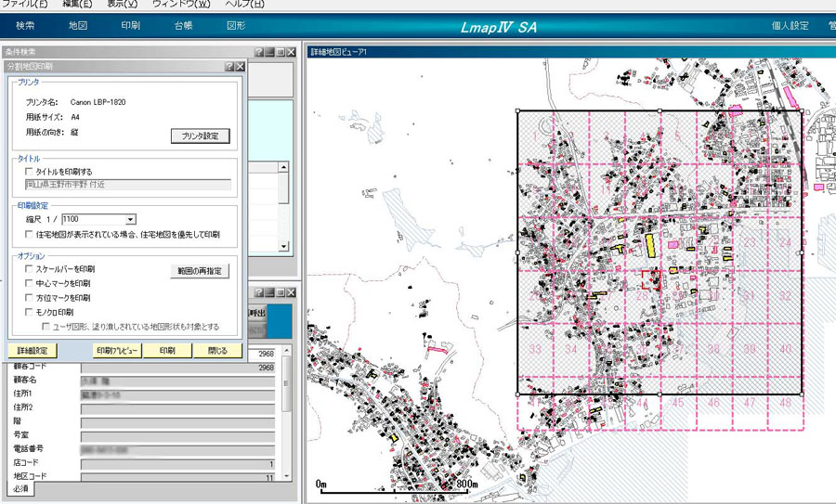Open 詳細設定 in the print dialog
Screen dimensions: 836x504
(x=33, y=351)
